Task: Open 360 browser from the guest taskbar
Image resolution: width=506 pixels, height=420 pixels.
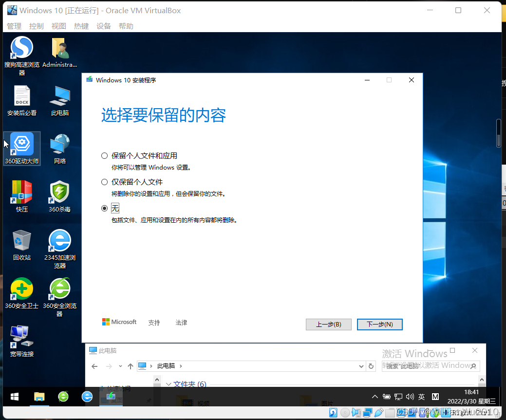Action: (x=63, y=397)
